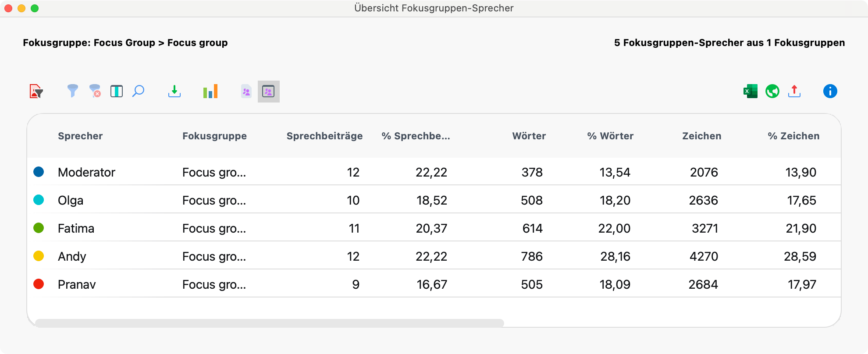The image size is (868, 354).
Task: Open table in Excel
Action: (751, 91)
